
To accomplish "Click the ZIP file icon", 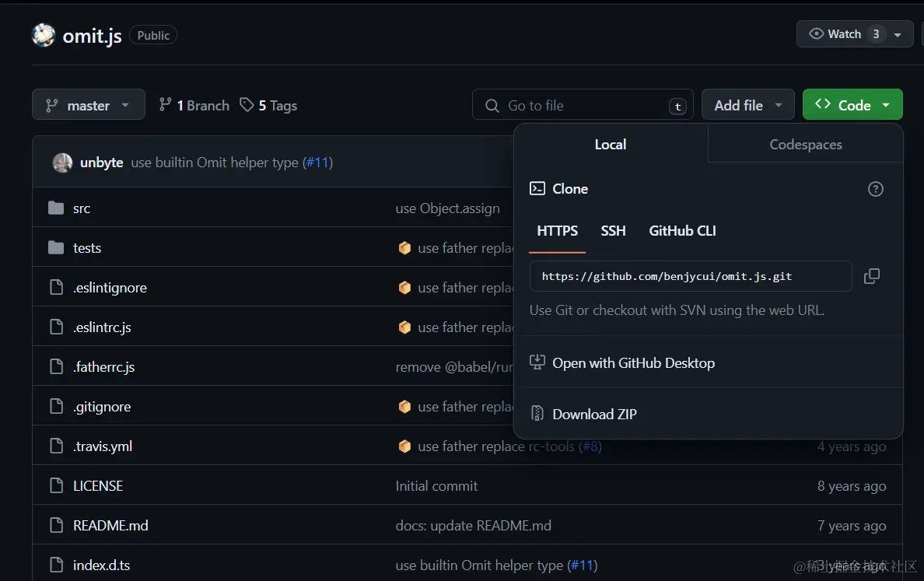I will click(537, 414).
